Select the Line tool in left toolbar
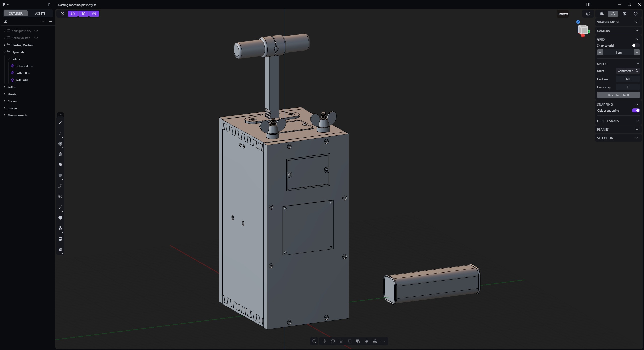The image size is (644, 350). 60,123
